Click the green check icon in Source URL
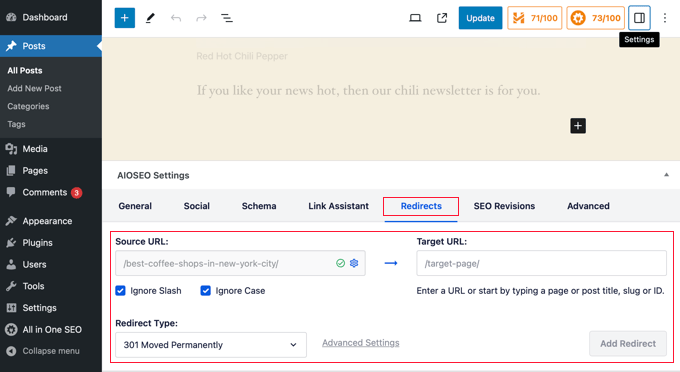 340,263
